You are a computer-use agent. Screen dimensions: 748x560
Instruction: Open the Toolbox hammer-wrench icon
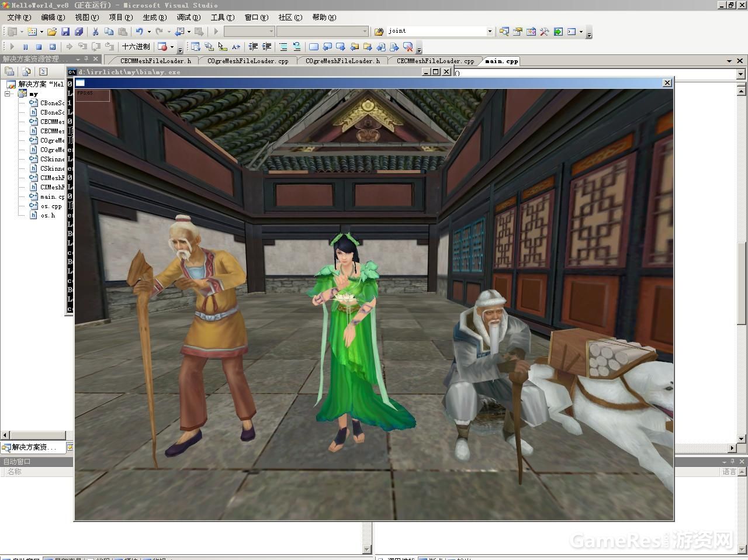544,32
